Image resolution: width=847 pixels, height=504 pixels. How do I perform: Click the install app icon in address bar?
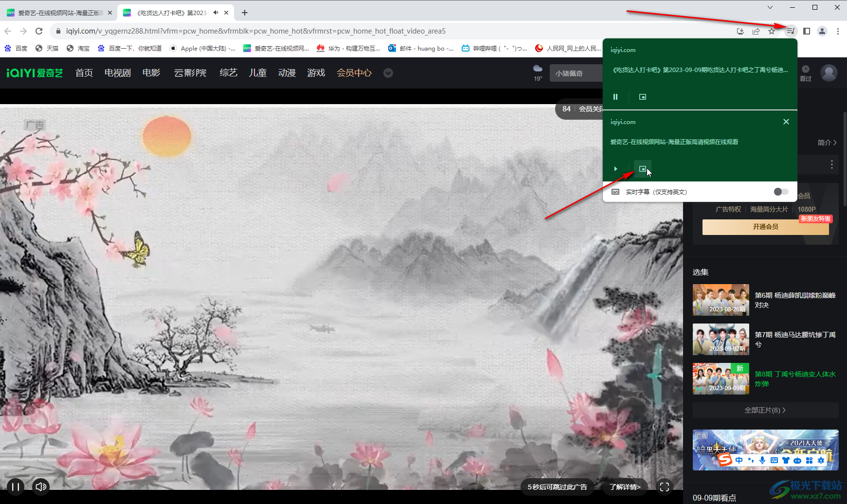click(x=740, y=31)
